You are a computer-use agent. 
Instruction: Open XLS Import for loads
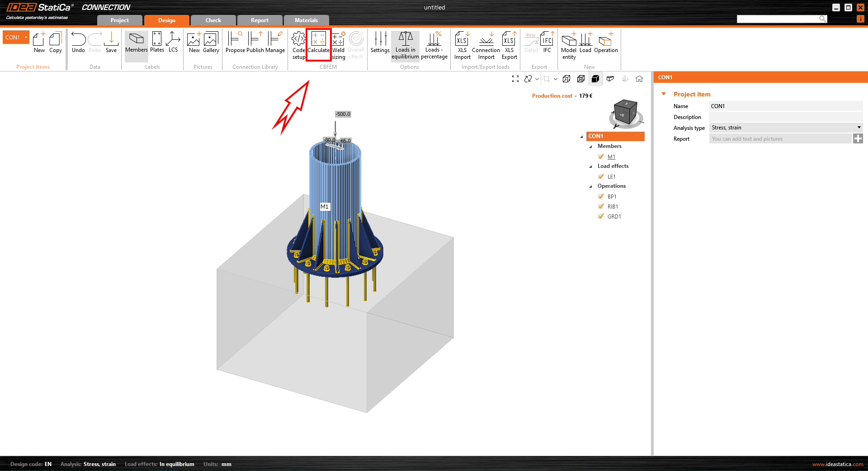pos(462,45)
